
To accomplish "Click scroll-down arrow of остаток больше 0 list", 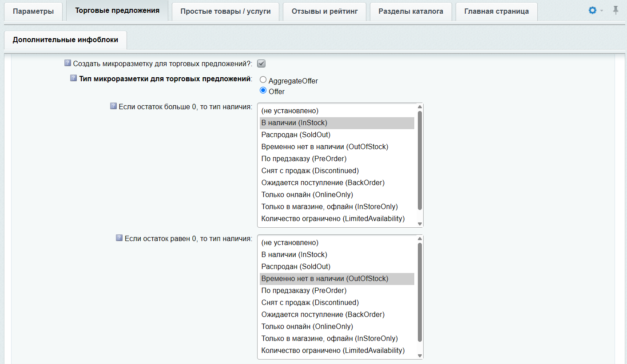I will 420,224.
